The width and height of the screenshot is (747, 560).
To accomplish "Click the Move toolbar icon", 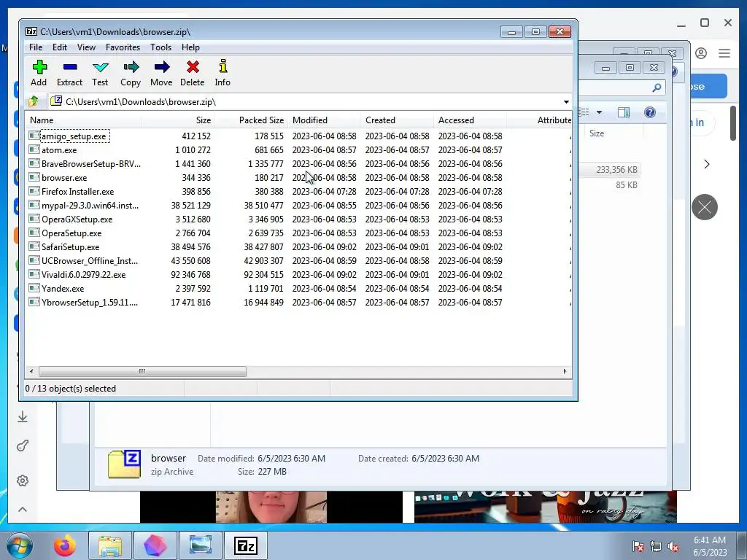I will (161, 73).
